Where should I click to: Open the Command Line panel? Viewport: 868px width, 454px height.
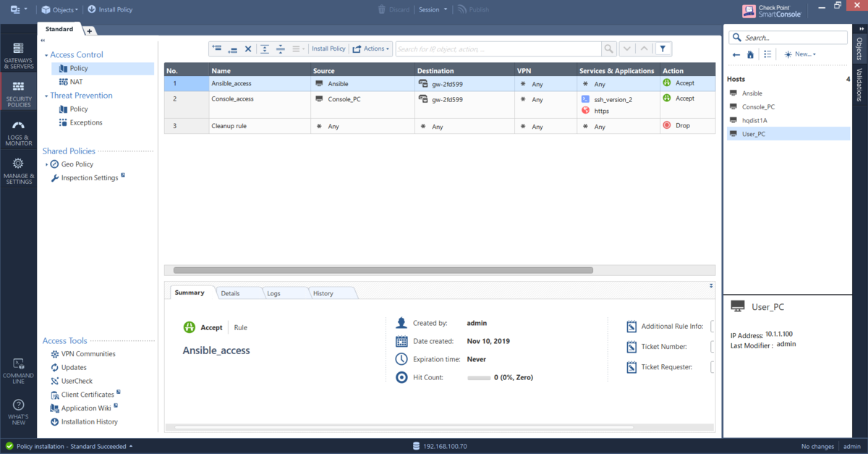point(18,369)
